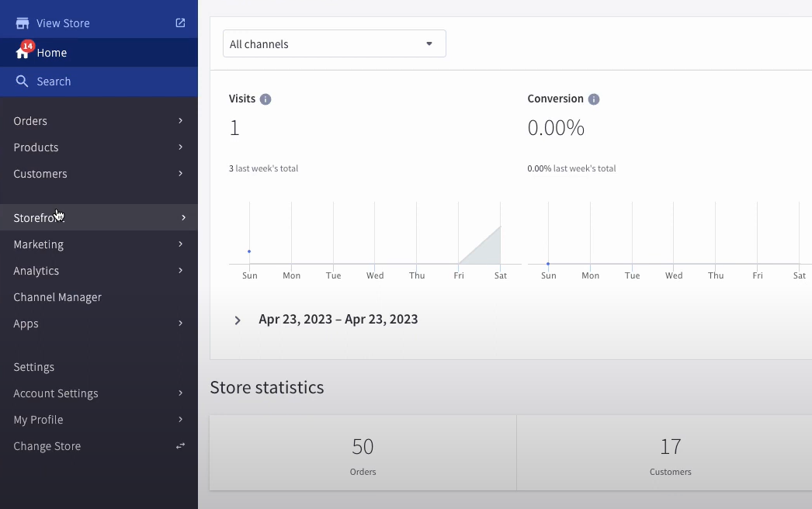812x509 pixels.
Task: Click the Change Store swap arrows icon
Action: [180, 446]
